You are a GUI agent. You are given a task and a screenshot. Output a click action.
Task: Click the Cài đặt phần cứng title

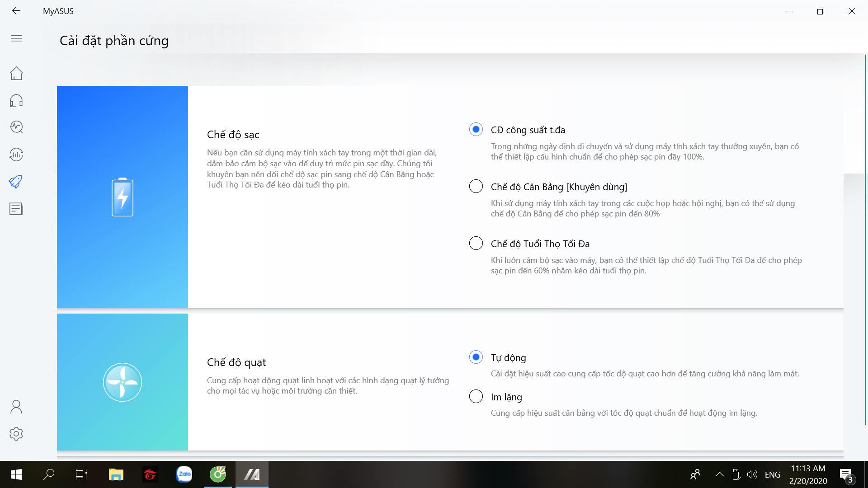[x=114, y=41]
